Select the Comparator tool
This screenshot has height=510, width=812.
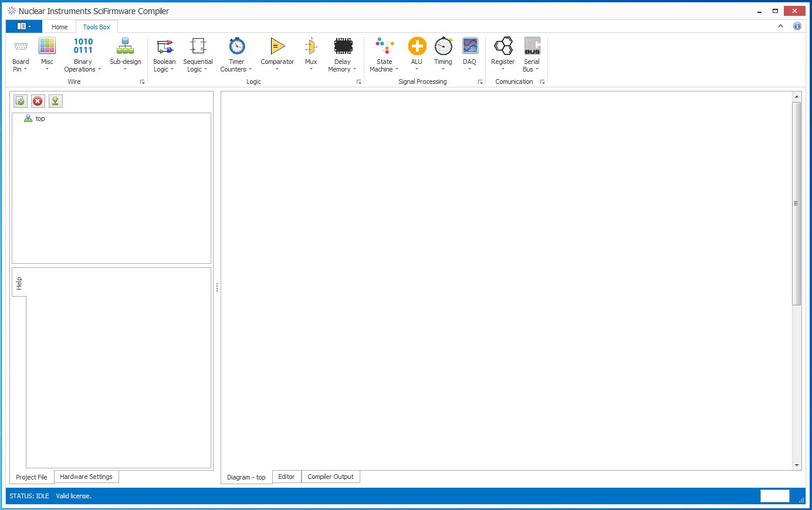(277, 55)
